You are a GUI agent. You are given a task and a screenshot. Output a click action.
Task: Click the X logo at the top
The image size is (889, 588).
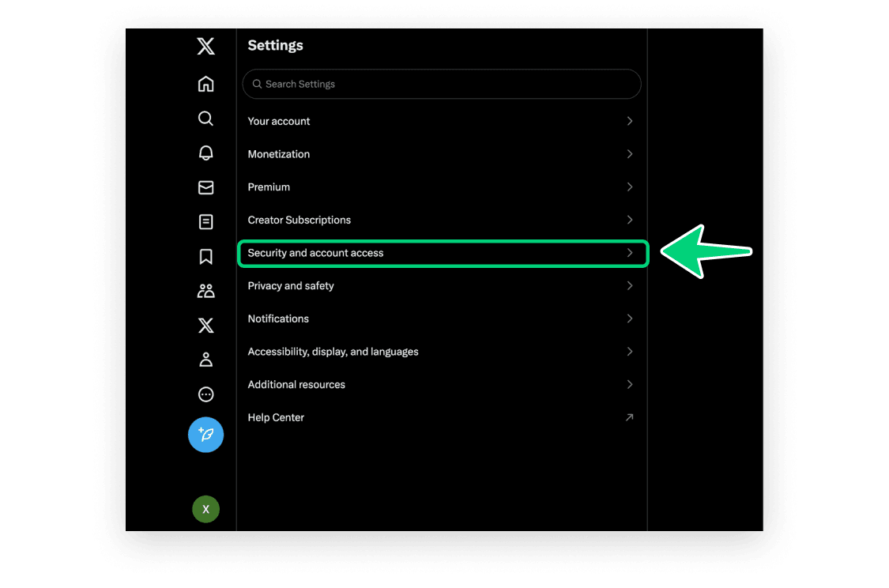point(205,46)
